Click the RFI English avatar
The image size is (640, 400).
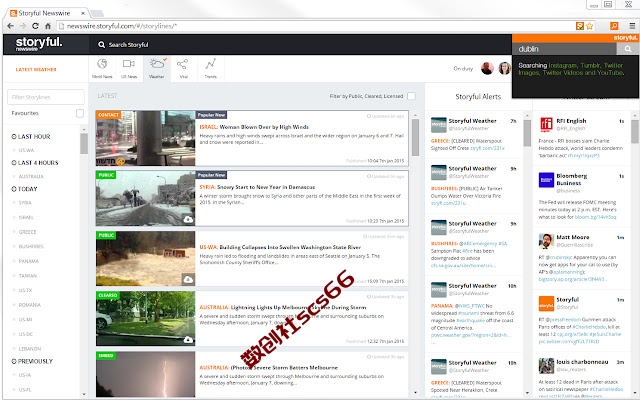click(x=547, y=124)
